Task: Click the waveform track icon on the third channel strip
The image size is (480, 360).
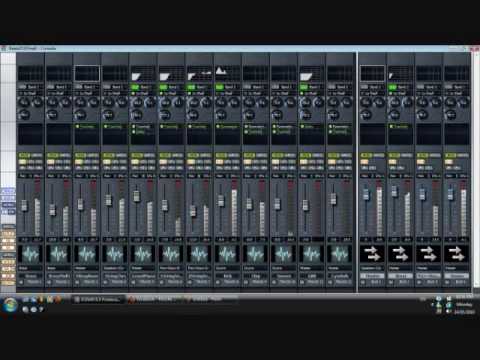Action: click(x=87, y=254)
